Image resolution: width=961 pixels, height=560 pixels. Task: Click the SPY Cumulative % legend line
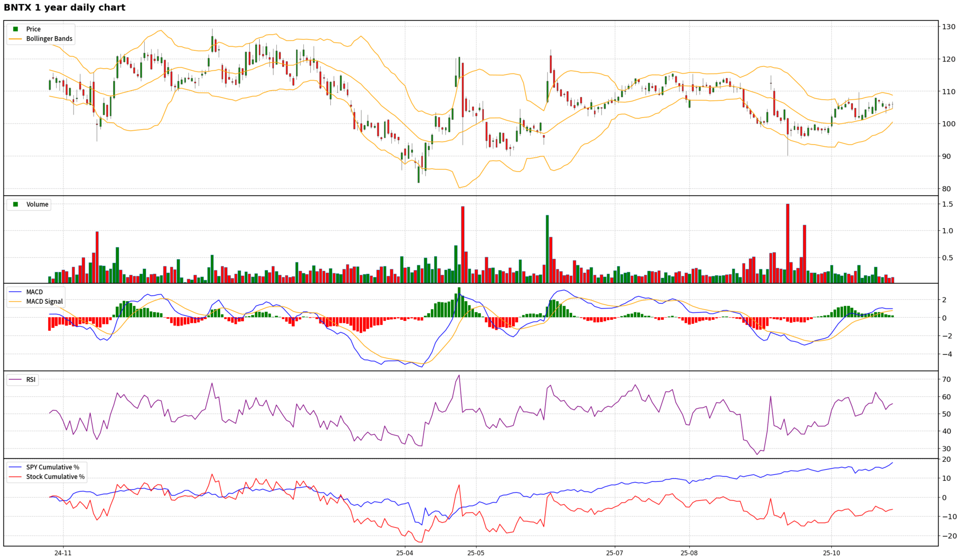16,467
